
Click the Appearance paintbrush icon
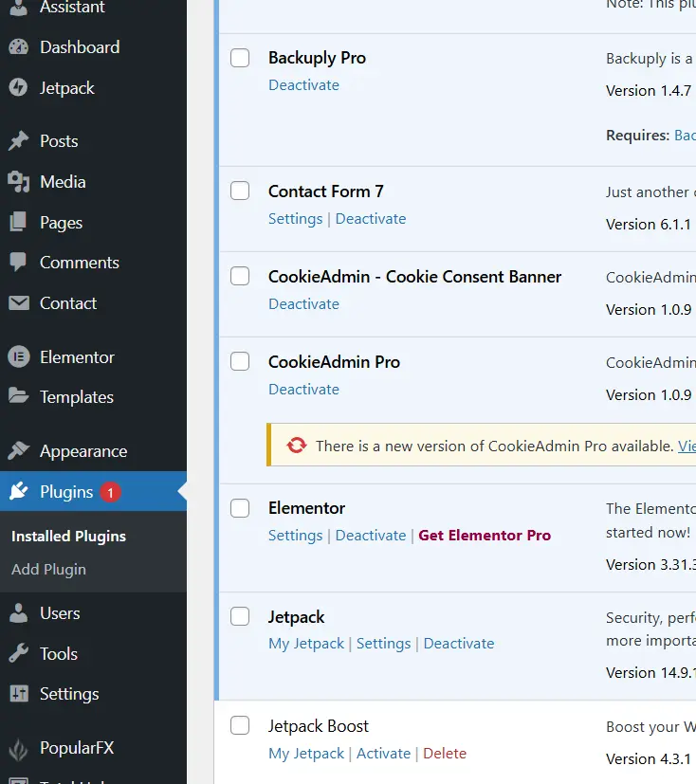(19, 450)
